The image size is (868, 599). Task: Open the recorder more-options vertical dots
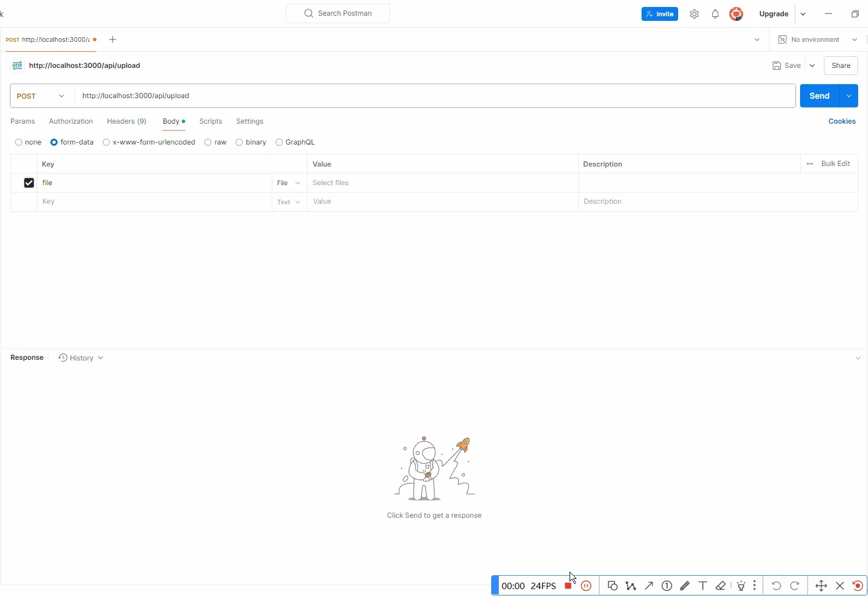tap(755, 586)
